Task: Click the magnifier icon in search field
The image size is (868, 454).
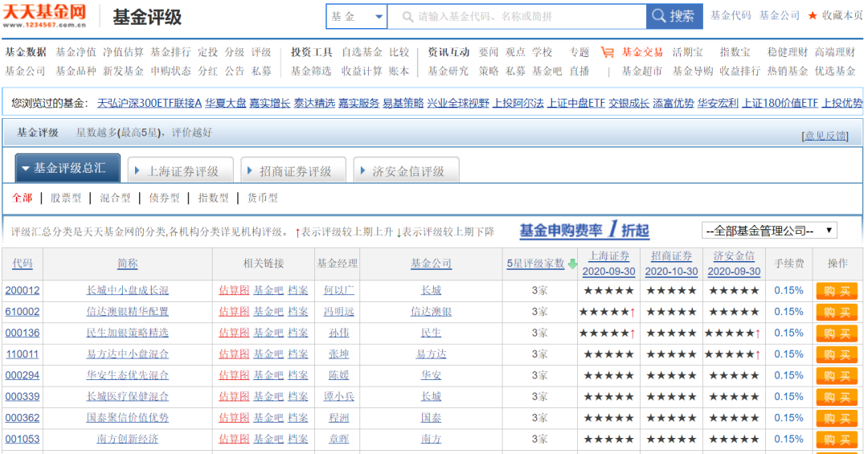Action: [407, 17]
